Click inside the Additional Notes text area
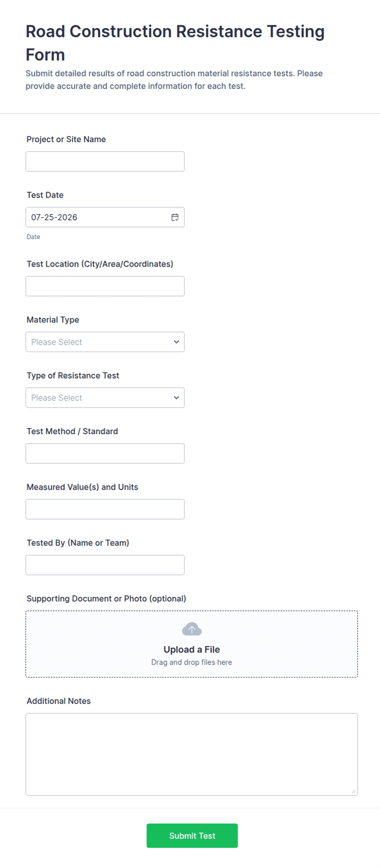The image size is (380, 868). coord(192,754)
